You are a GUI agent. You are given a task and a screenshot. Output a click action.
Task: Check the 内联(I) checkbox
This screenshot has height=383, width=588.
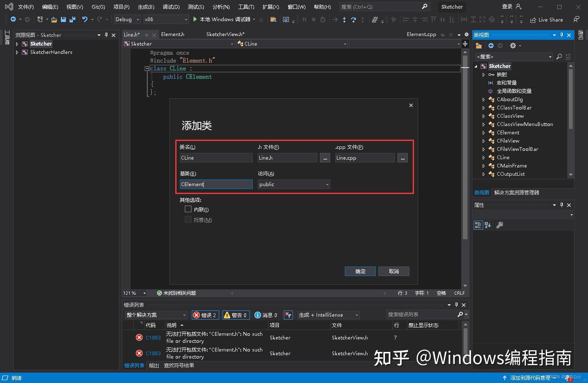point(188,209)
